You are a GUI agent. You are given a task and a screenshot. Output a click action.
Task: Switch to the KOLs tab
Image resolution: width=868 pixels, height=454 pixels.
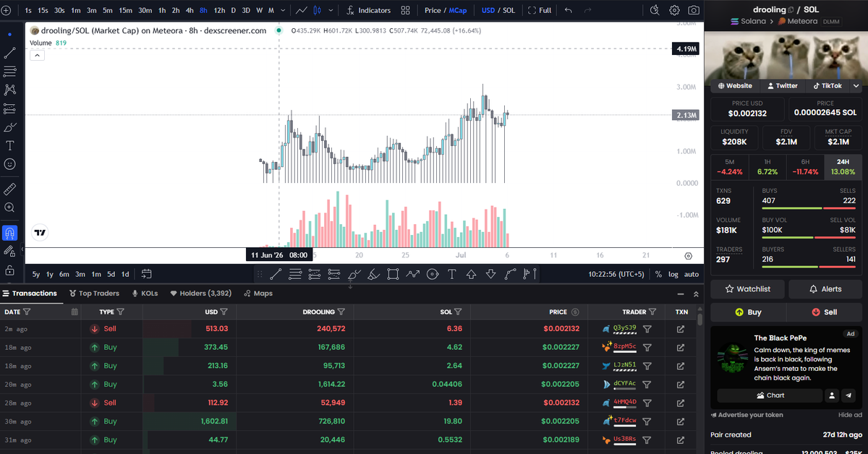click(x=145, y=294)
